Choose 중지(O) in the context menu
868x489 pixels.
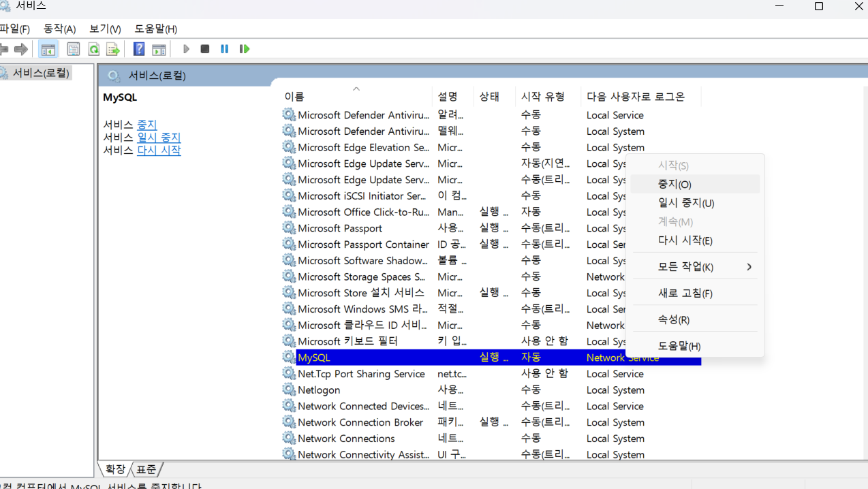tap(675, 185)
